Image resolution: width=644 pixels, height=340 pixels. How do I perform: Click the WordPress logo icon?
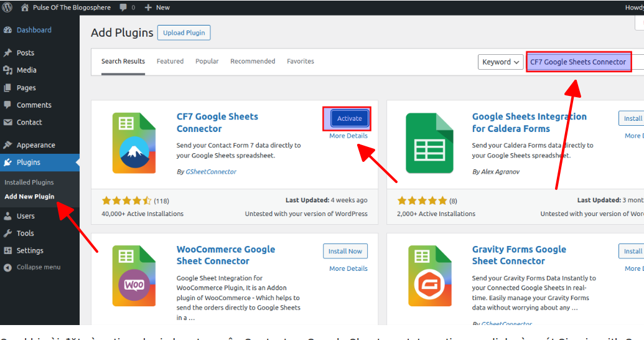(7, 7)
